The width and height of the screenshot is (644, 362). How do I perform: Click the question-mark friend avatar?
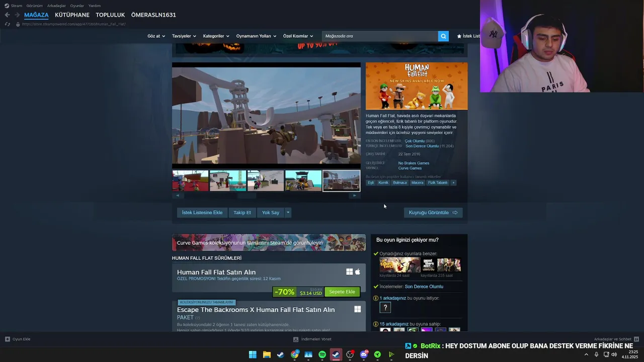coord(385,308)
